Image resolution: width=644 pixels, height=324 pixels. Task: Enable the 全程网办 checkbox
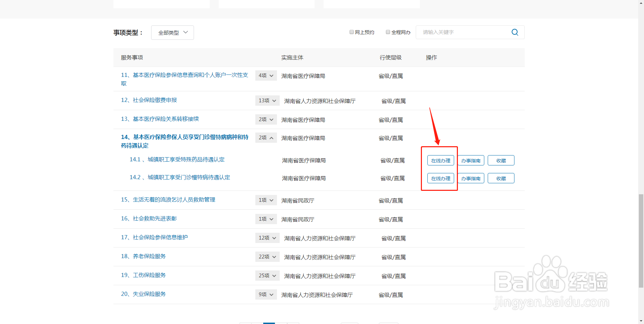[388, 32]
